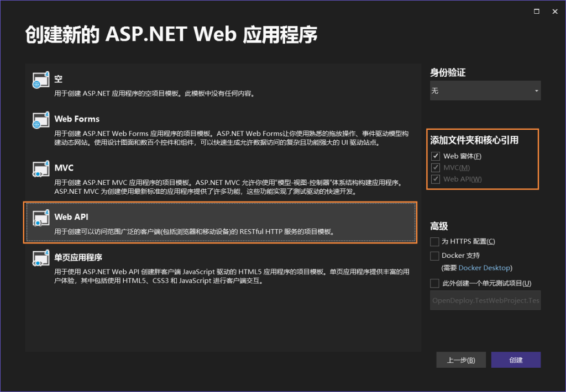Viewport: 566px width, 392px height.
Task: Click the 高级 heading
Action: tap(439, 226)
